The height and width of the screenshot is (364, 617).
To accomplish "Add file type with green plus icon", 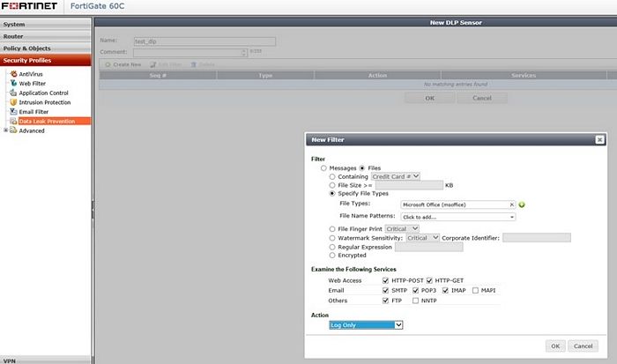I will [522, 204].
